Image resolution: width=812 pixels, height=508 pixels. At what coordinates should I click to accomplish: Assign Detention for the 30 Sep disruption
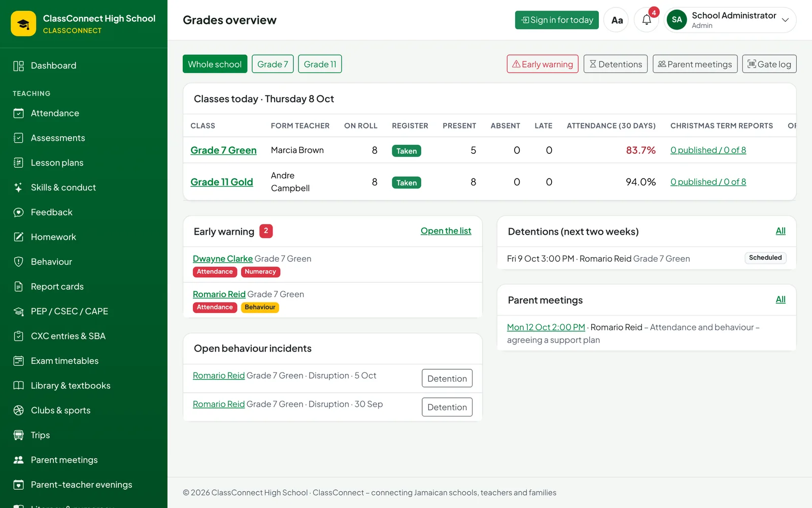click(x=447, y=407)
